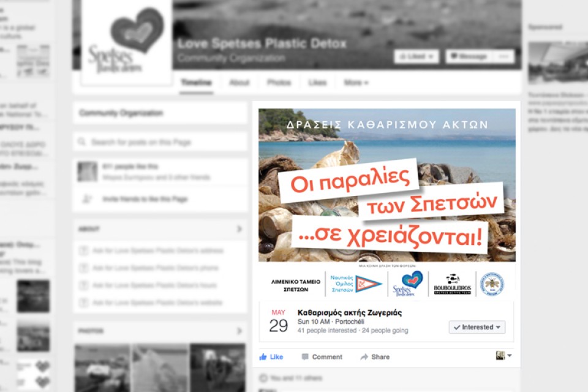The height and width of the screenshot is (392, 588).
Task: Click the 'Sun 10 AM · Portochéli' event details
Action: [331, 322]
